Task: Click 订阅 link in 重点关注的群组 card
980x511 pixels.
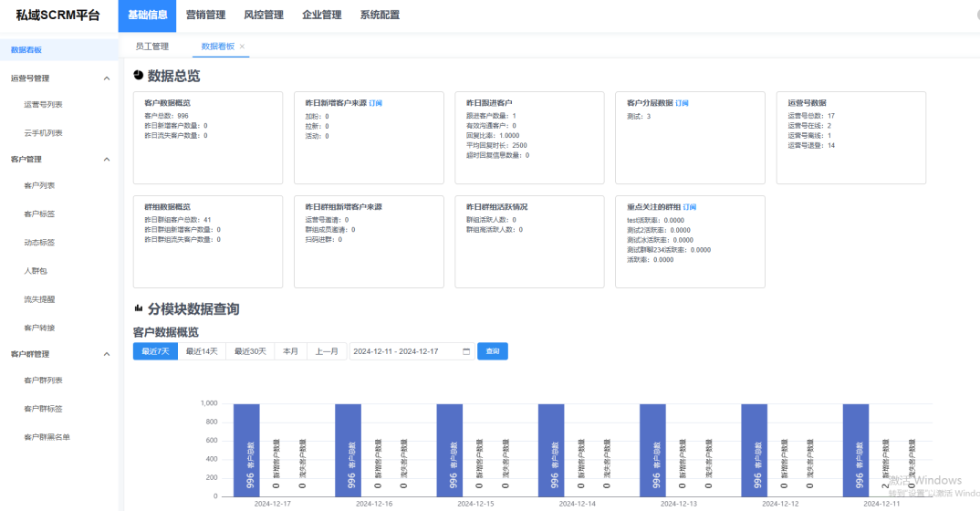Action: (x=690, y=207)
